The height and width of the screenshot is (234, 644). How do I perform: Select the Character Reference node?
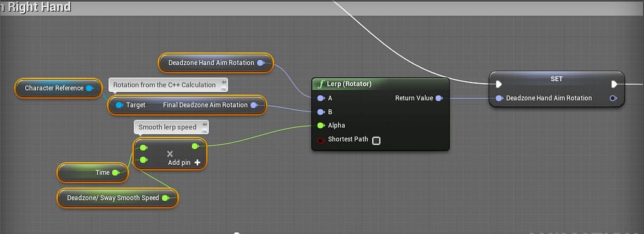[58, 88]
